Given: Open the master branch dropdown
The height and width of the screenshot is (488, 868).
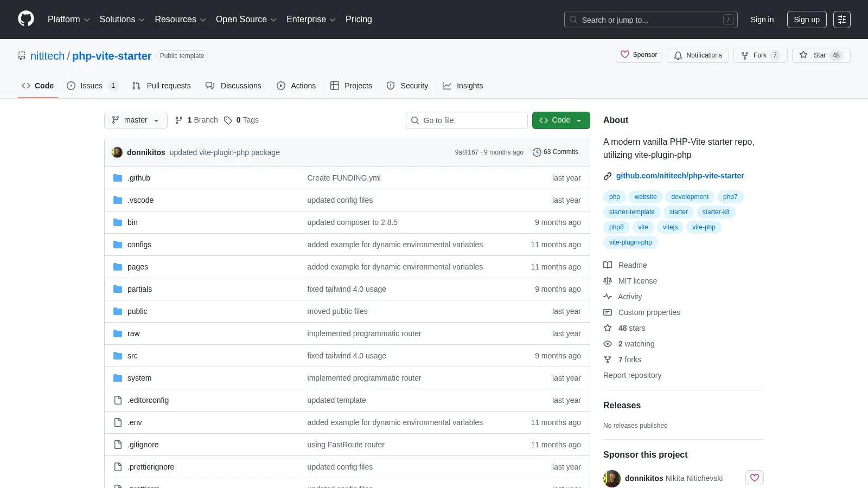Looking at the screenshot, I should [x=136, y=120].
